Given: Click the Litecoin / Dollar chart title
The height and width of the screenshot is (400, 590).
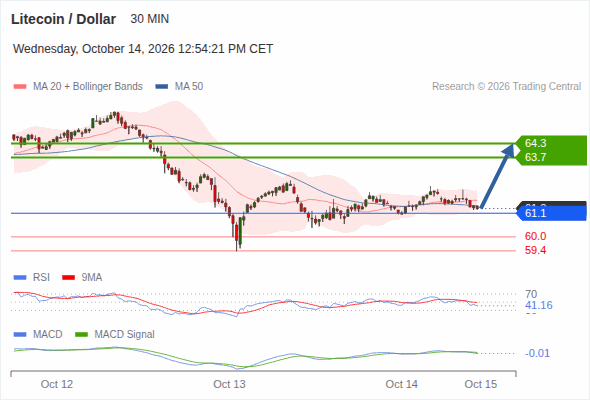Looking at the screenshot, I should (x=63, y=19).
